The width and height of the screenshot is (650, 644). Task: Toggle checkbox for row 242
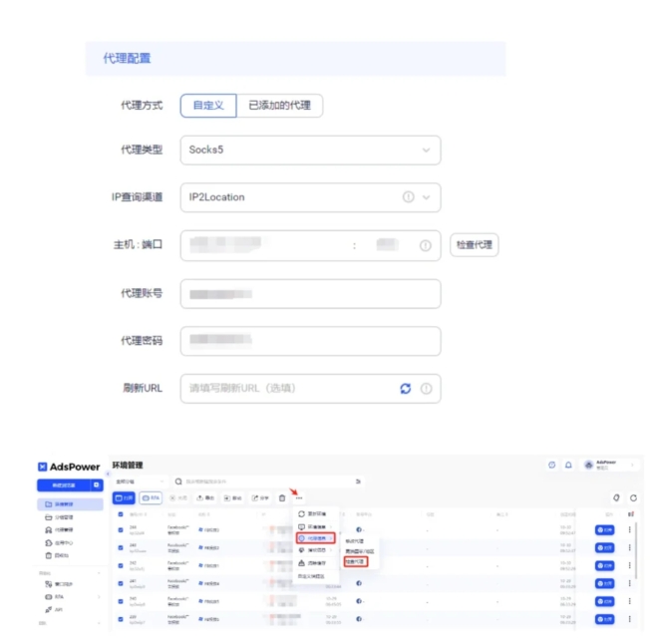click(x=121, y=565)
